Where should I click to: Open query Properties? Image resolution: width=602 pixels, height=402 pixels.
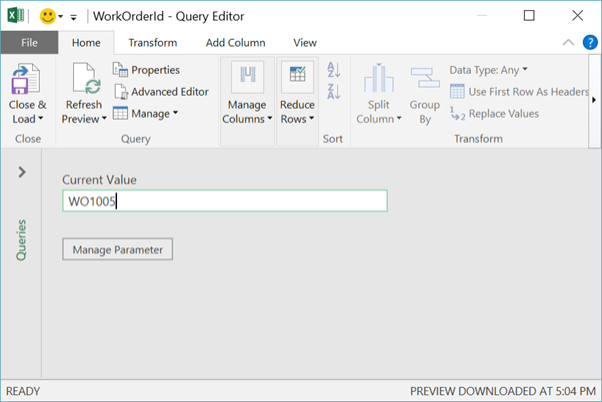(x=146, y=70)
